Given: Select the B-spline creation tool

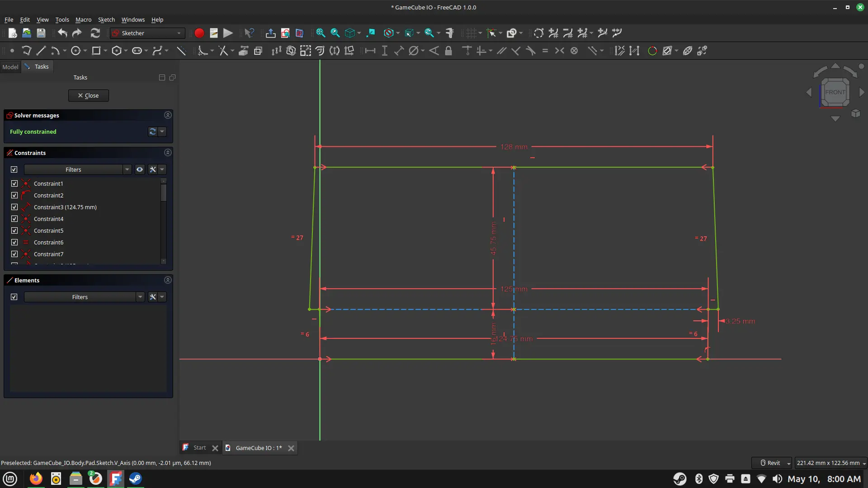Looking at the screenshot, I should click(x=157, y=51).
